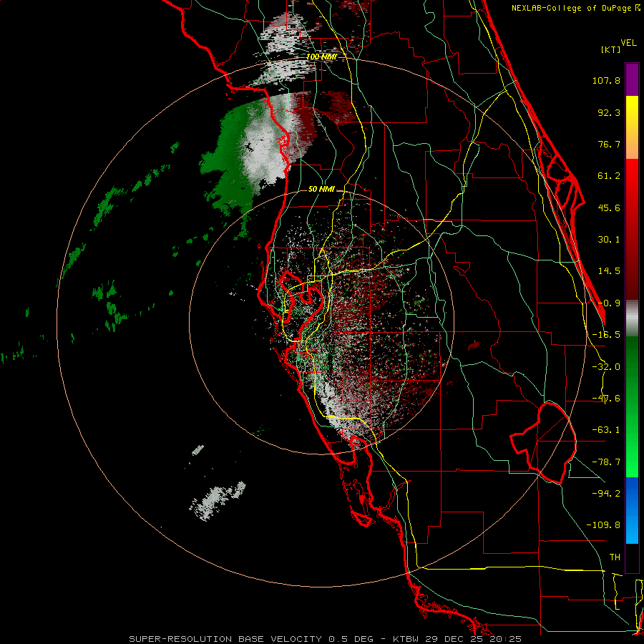Click the -63.1 legend value
This screenshot has width=644, height=644.
606,430
